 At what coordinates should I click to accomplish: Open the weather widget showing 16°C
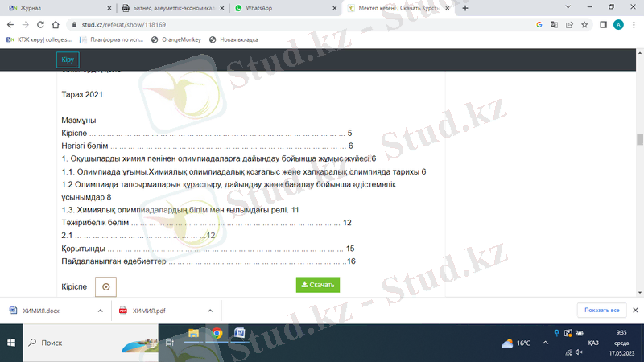pyautogui.click(x=516, y=343)
